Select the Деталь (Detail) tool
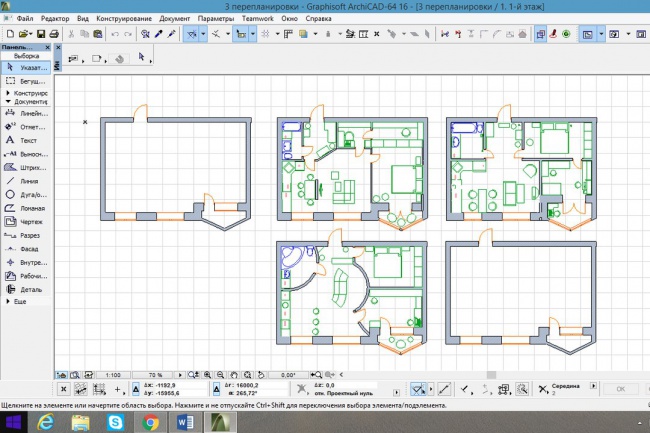Screen dimensions: 650x433 tap(27, 288)
